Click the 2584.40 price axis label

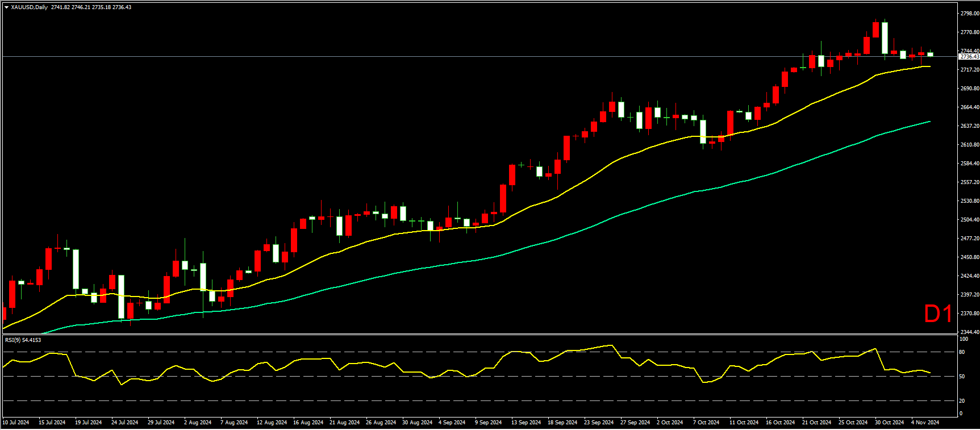(x=970, y=164)
